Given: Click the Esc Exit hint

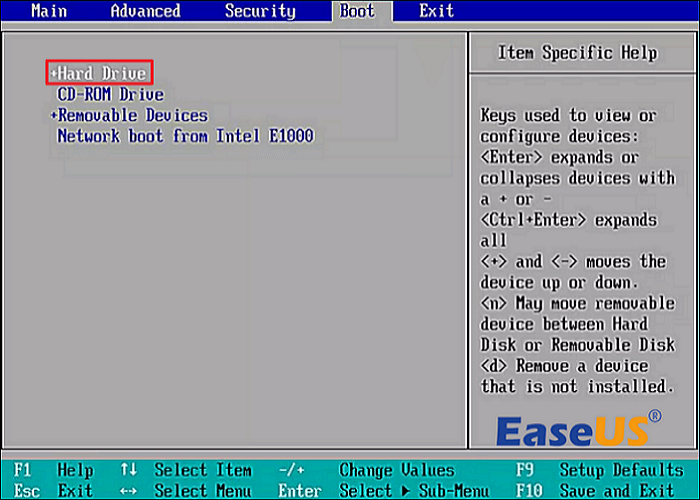Looking at the screenshot, I should click(x=50, y=490).
